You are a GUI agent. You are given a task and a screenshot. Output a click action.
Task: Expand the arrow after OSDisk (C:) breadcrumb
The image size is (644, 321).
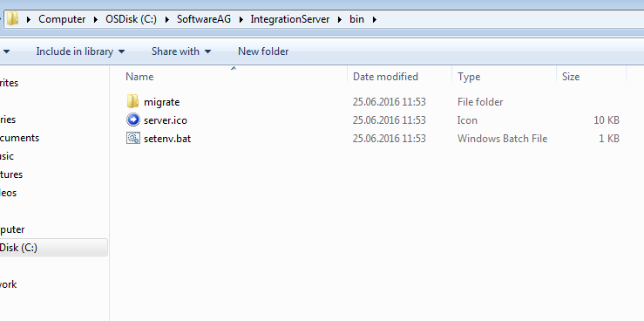point(166,19)
